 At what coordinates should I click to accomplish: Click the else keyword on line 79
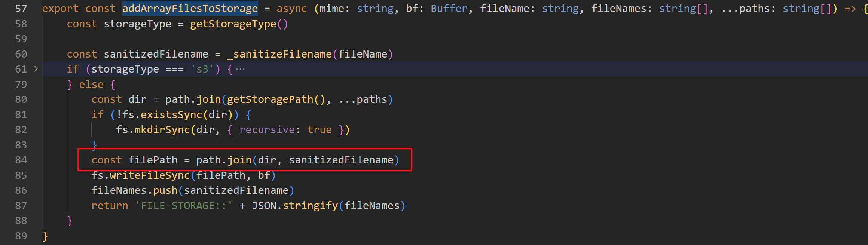(91, 85)
